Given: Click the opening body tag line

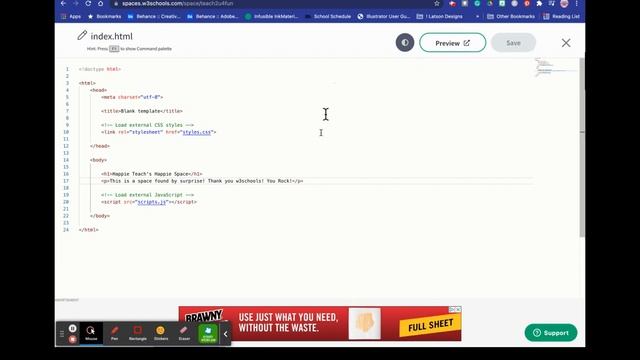Looking at the screenshot, I should (98, 160).
